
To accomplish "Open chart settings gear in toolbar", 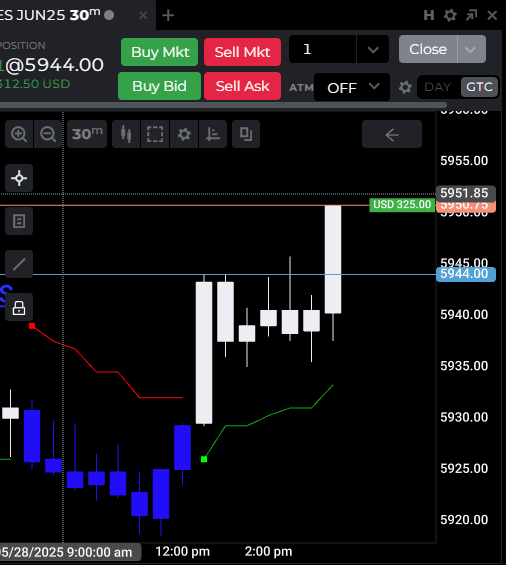I will point(184,134).
